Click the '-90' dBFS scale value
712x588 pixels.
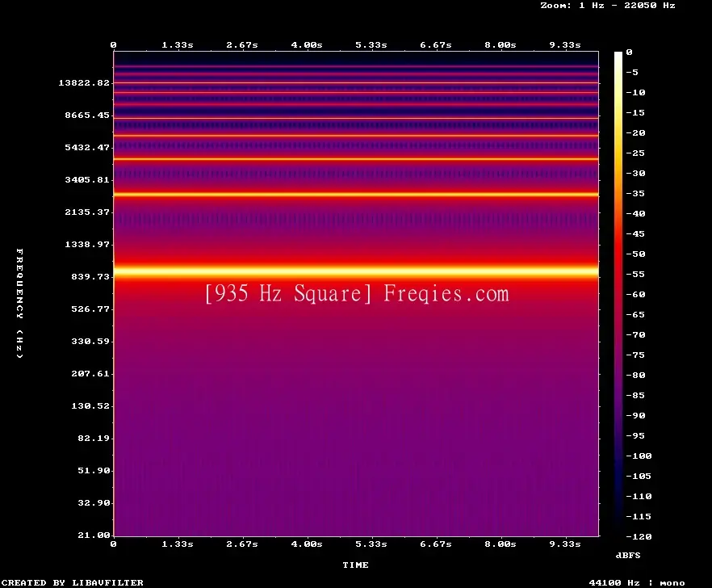coord(635,415)
